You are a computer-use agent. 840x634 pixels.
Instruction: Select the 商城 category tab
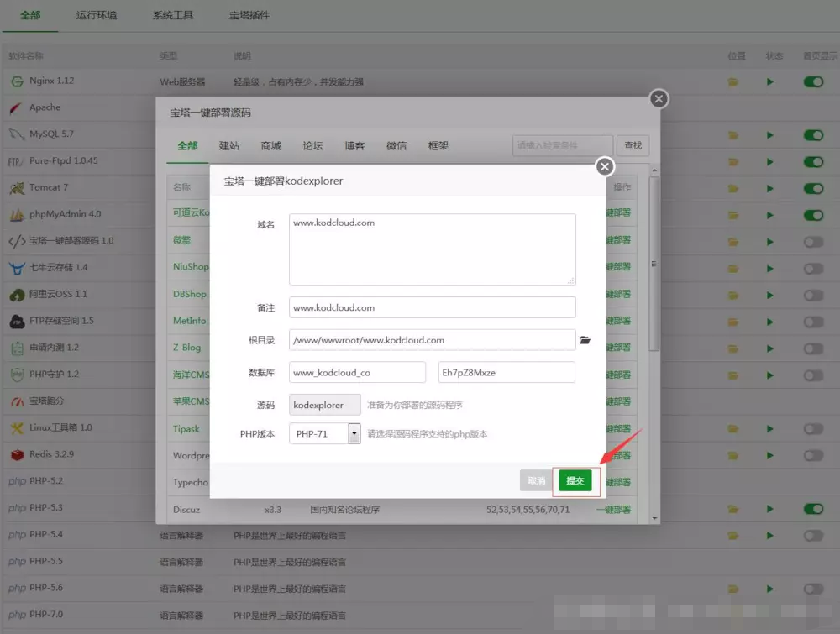271,145
